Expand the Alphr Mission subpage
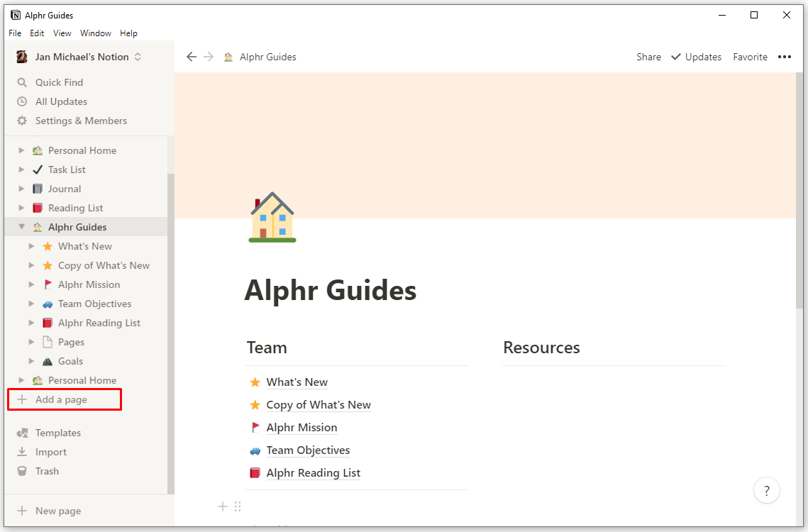This screenshot has height=532, width=808. 31,284
